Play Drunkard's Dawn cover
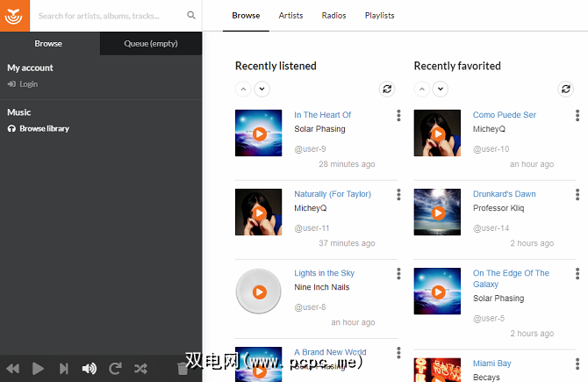 (439, 213)
